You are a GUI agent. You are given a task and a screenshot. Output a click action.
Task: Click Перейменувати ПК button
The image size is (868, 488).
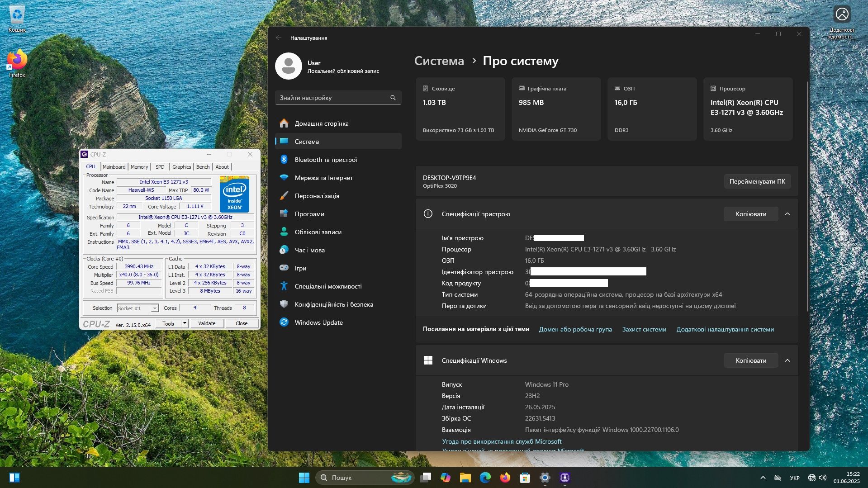click(757, 181)
